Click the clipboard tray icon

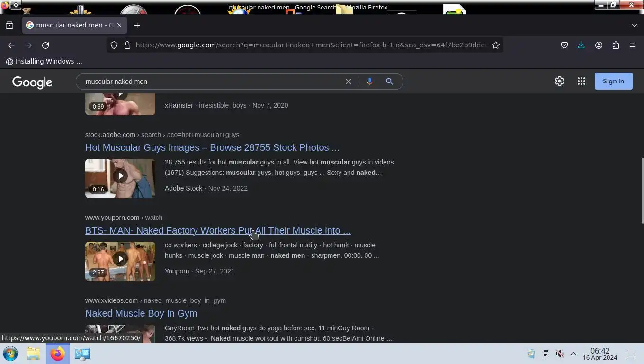pos(546,354)
